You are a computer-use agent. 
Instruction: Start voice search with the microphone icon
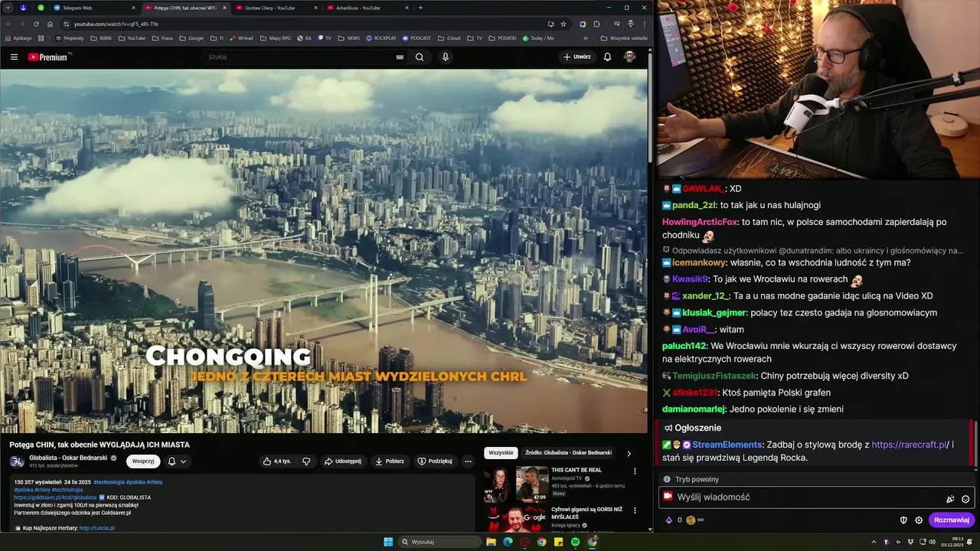pyautogui.click(x=446, y=57)
